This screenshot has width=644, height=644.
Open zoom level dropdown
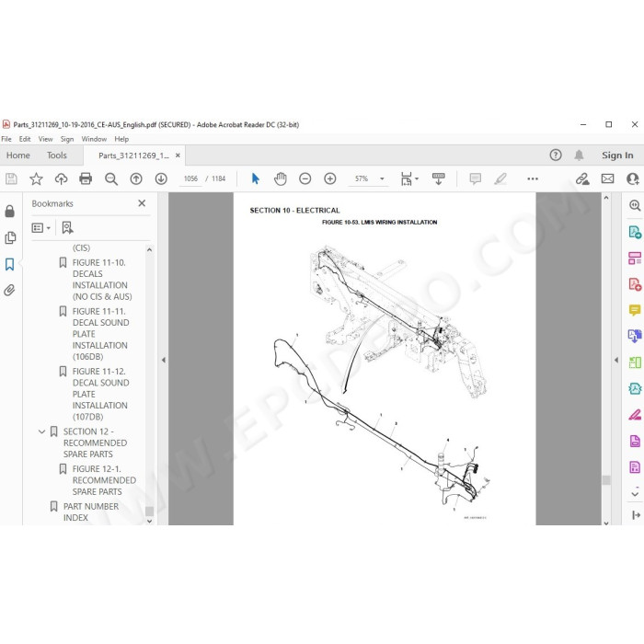click(x=382, y=178)
